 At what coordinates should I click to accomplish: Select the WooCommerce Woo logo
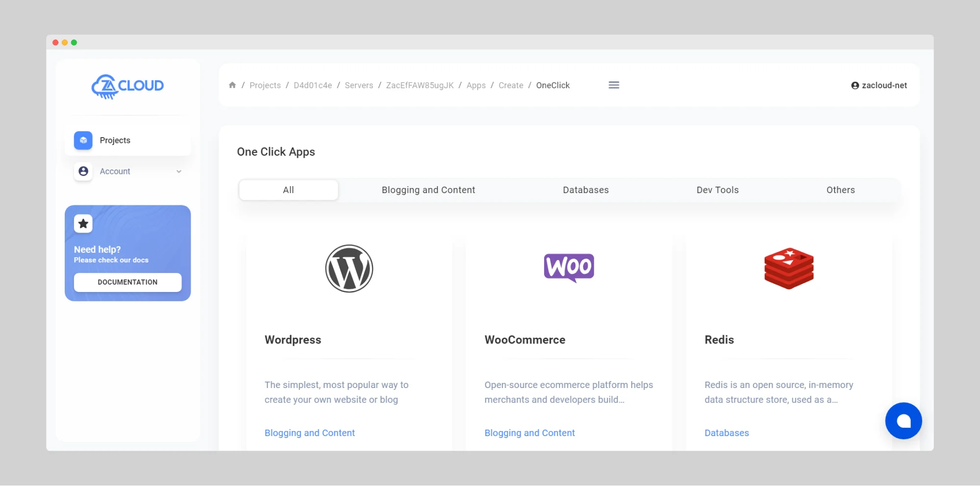[x=569, y=267]
